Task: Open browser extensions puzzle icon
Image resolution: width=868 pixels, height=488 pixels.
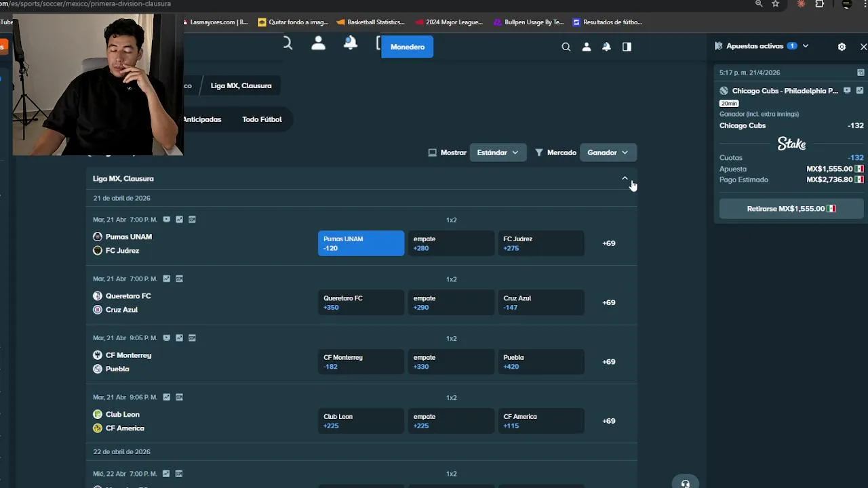Action: tap(820, 4)
